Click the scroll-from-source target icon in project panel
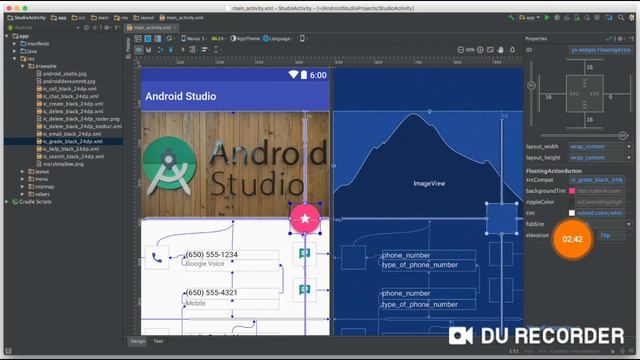Screen dimensions: 640x360 [86, 28]
